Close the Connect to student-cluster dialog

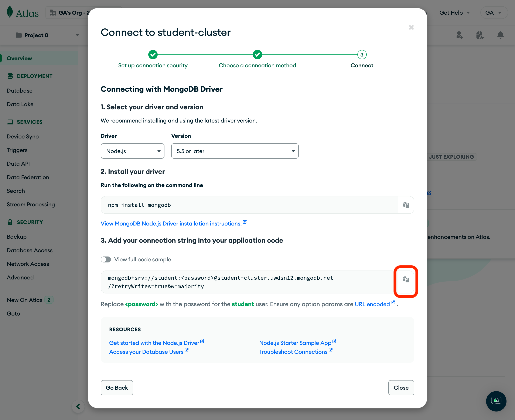411,27
